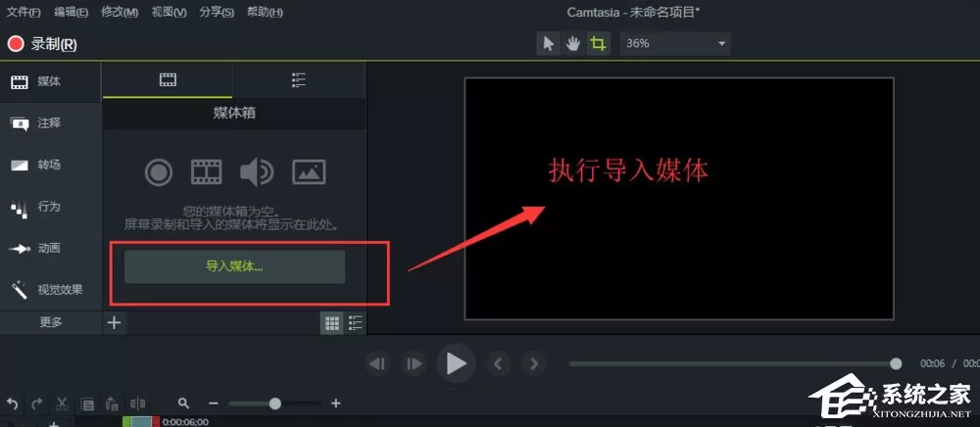Open the canvas zoom 36% dropdown
980x427 pixels.
tap(675, 44)
